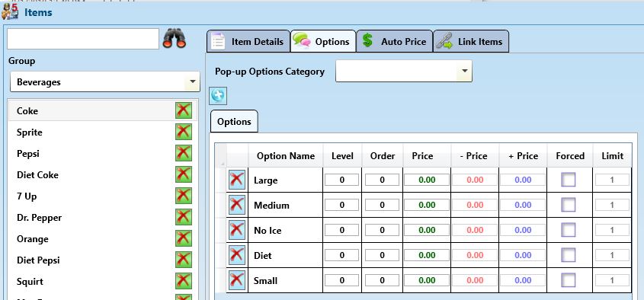Image resolution: width=644 pixels, height=300 pixels.
Task: Select Sprite in the item list
Action: tap(103, 132)
